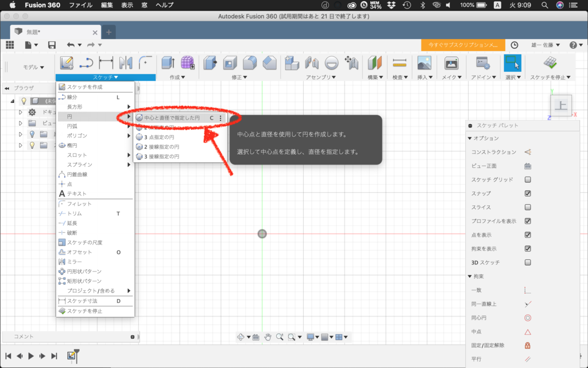The width and height of the screenshot is (588, 368).
Task: Click the ViewCube 上 face
Action: click(x=560, y=105)
